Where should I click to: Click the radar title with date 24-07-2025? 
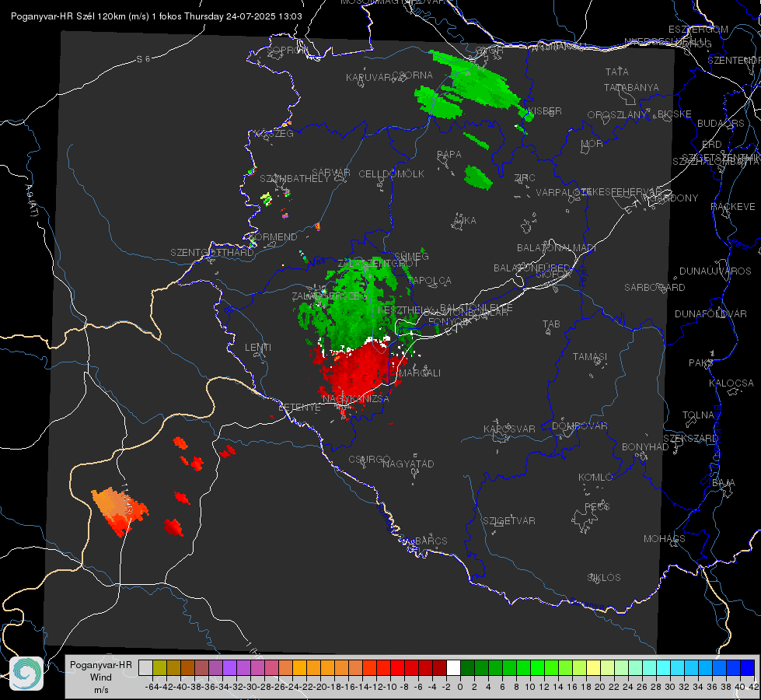(x=156, y=16)
